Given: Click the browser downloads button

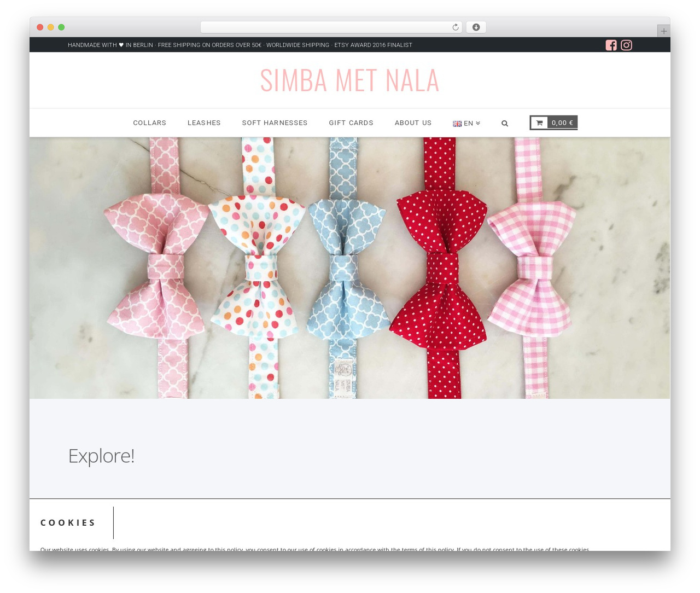Looking at the screenshot, I should (x=476, y=27).
